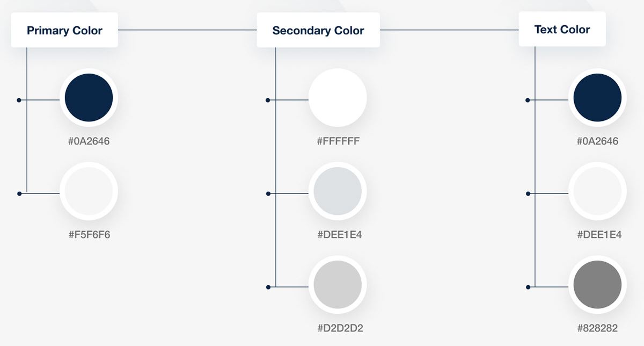The image size is (644, 346).
Task: Click the Secondary Color label box
Action: (318, 31)
